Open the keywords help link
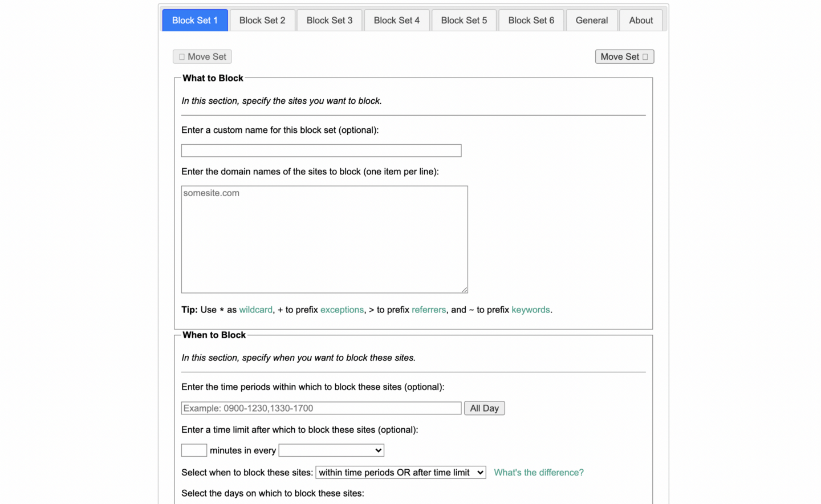The width and height of the screenshot is (821, 504). (x=531, y=310)
